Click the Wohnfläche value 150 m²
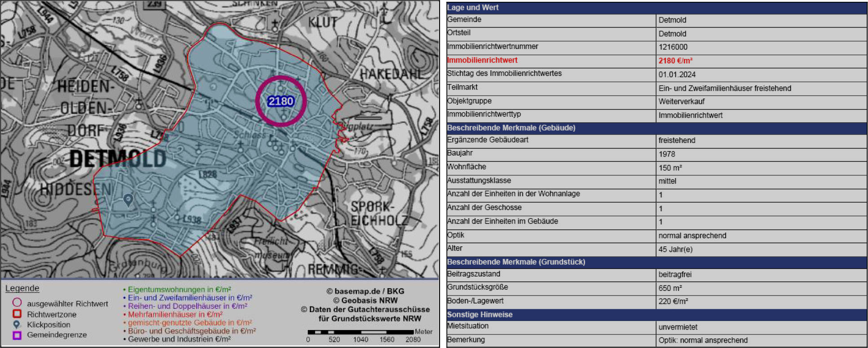Image resolution: width=868 pixels, height=348 pixels. tap(670, 168)
